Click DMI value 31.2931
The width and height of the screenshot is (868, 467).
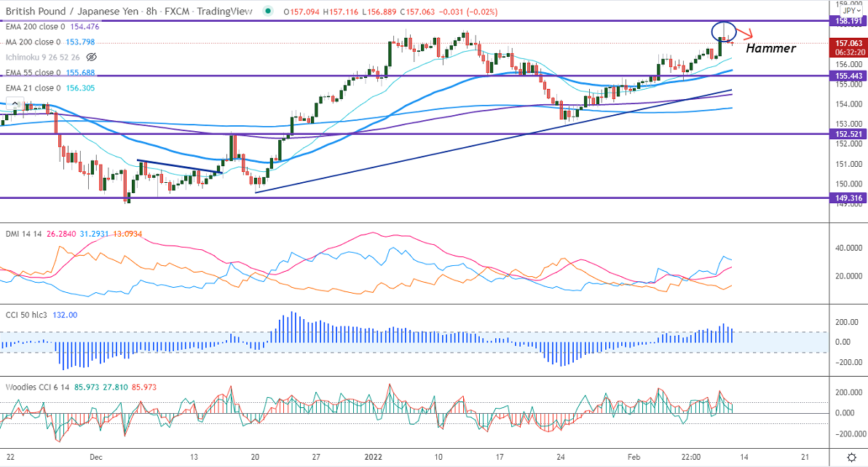click(x=95, y=234)
